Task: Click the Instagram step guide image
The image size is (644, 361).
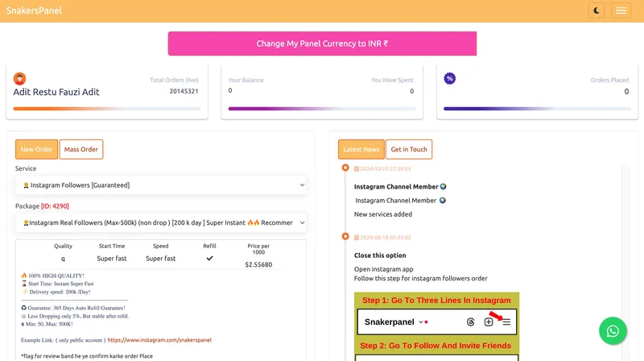Action: pos(436,326)
